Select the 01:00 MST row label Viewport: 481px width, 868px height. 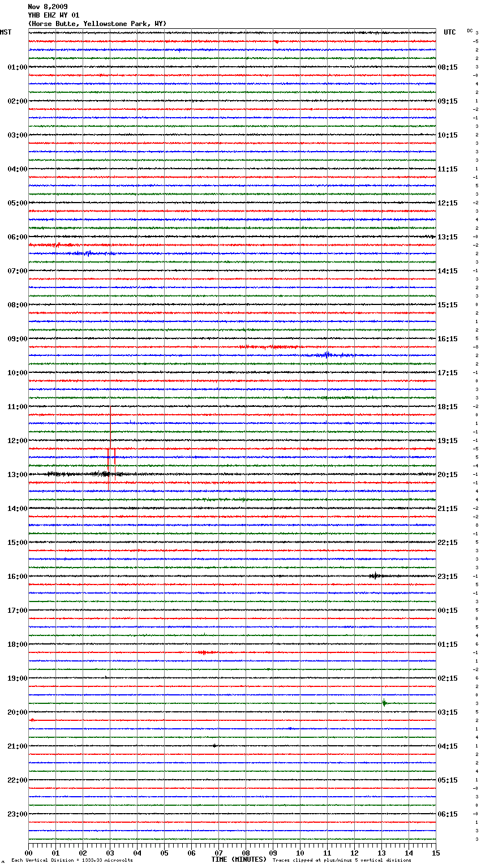pyautogui.click(x=18, y=67)
